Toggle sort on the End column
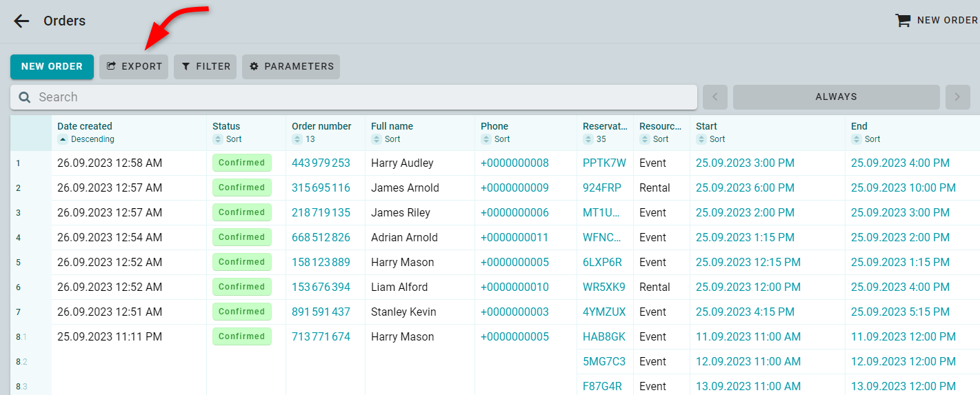Screen dimensions: 980x395 [x=856, y=139]
